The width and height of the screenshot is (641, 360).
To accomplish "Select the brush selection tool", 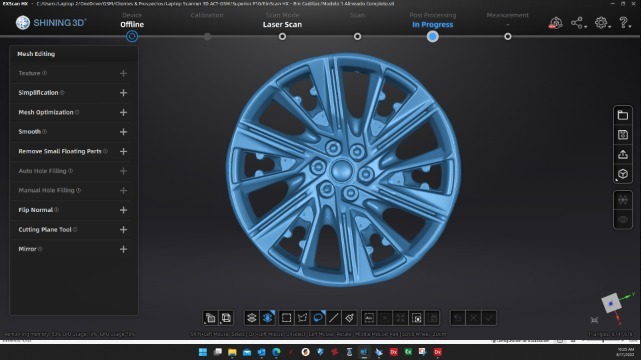I will pyautogui.click(x=350, y=318).
